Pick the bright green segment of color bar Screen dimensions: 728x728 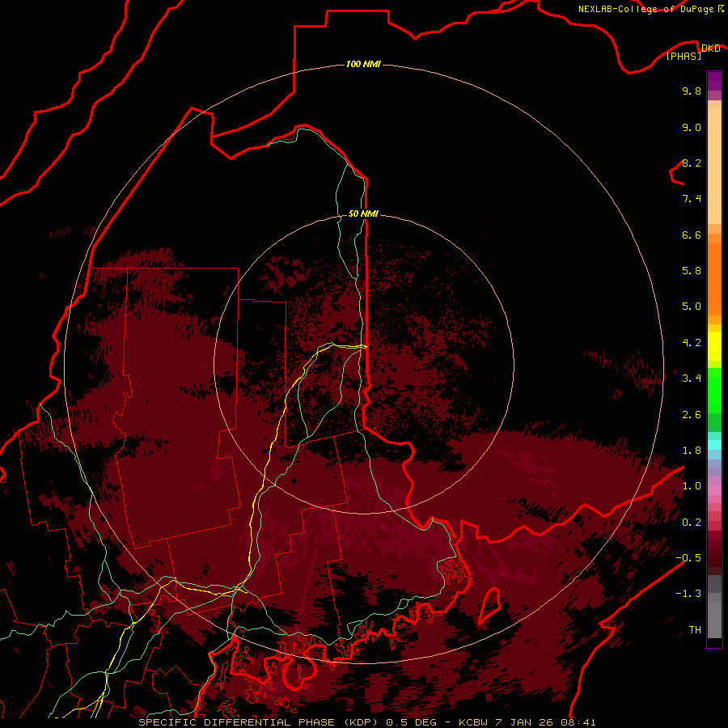pyautogui.click(x=714, y=391)
